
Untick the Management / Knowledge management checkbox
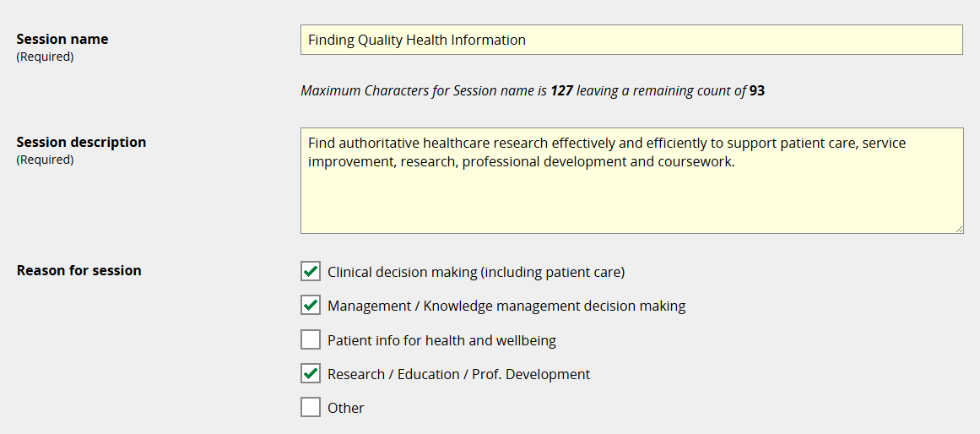coord(311,305)
